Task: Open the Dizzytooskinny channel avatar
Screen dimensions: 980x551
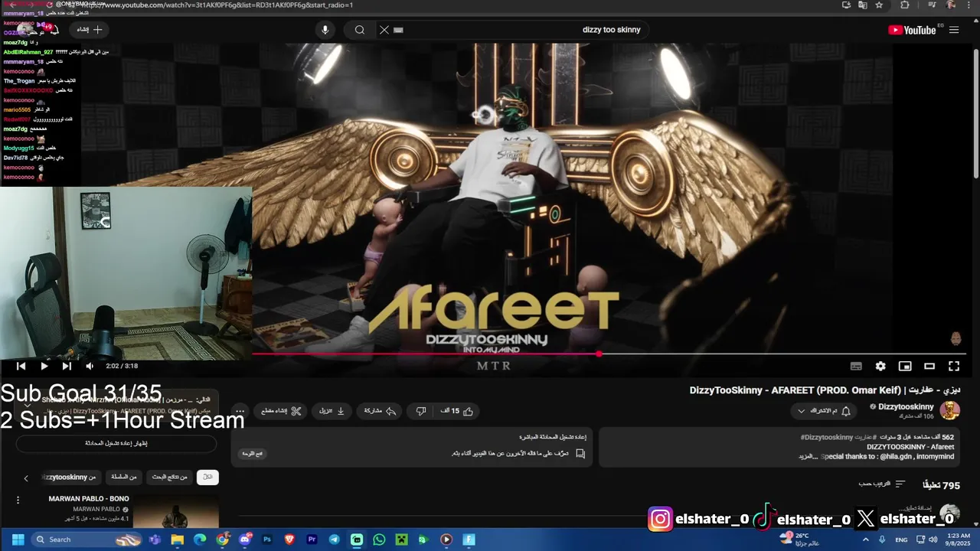Action: point(949,411)
